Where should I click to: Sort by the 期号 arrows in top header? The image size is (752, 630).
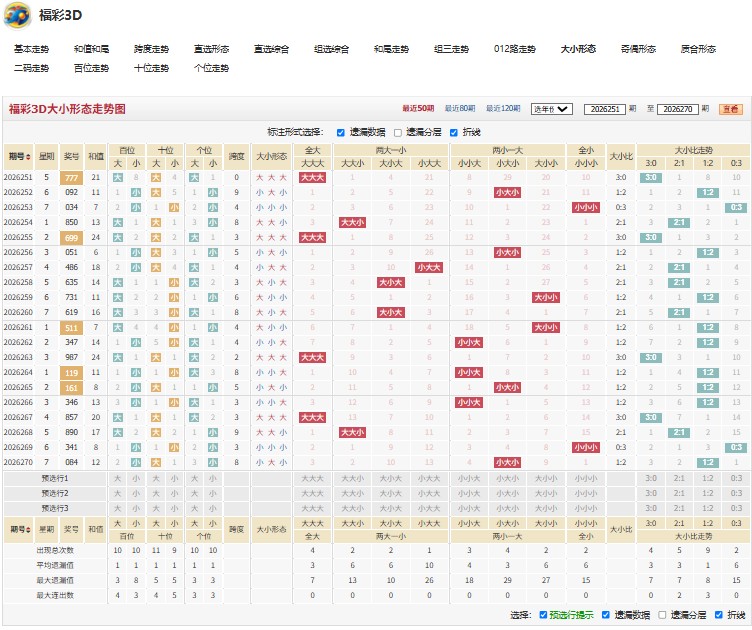click(28, 157)
